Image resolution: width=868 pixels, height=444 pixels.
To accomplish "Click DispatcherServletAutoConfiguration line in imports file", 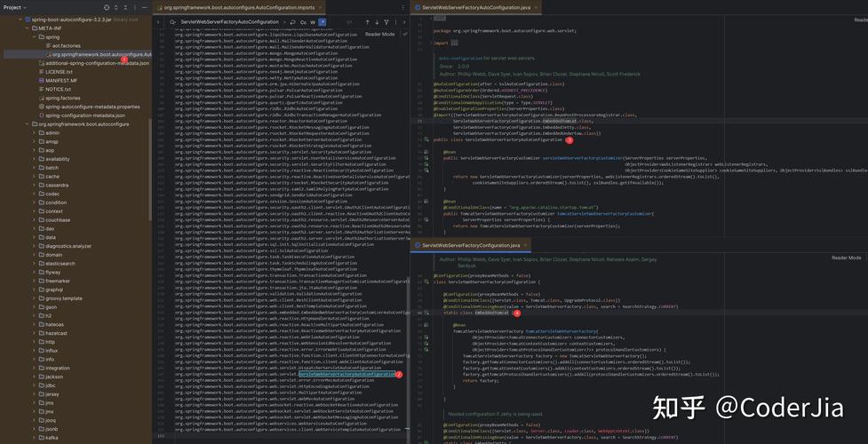I will [278, 369].
